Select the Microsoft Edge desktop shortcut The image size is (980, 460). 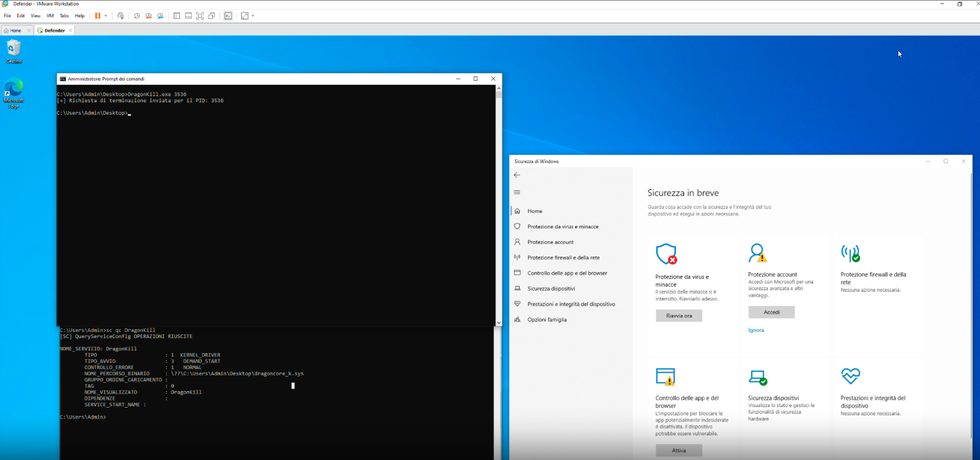tap(14, 94)
